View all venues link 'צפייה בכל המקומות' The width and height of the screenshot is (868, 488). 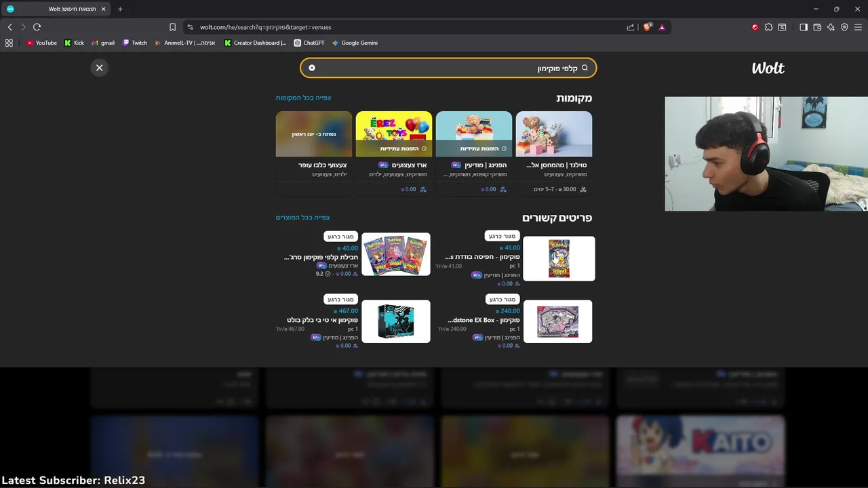(x=303, y=98)
